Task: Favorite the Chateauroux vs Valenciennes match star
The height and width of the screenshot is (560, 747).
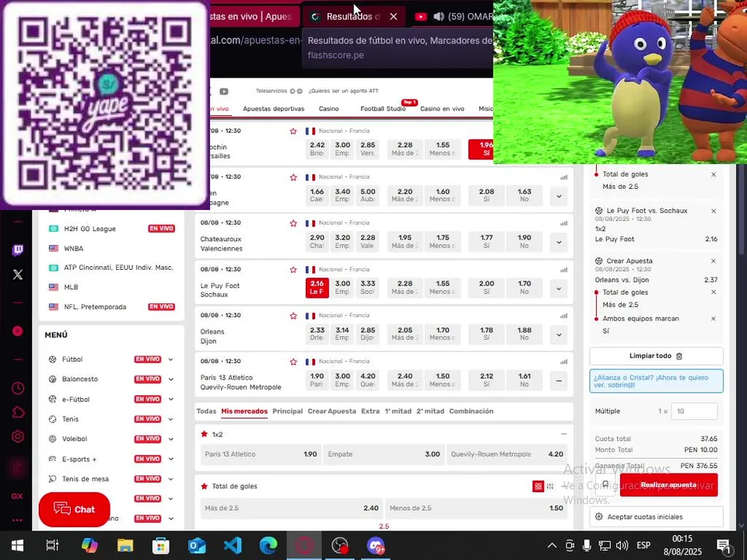Action: pyautogui.click(x=293, y=223)
